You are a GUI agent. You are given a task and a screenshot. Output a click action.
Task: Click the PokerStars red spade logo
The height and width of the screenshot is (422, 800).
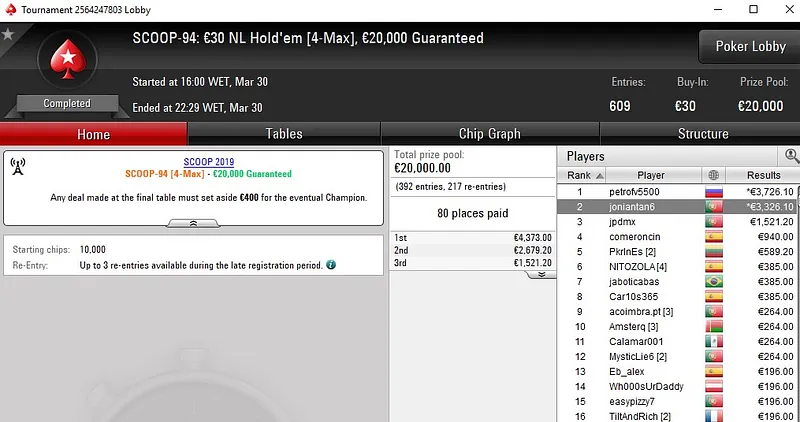click(67, 61)
